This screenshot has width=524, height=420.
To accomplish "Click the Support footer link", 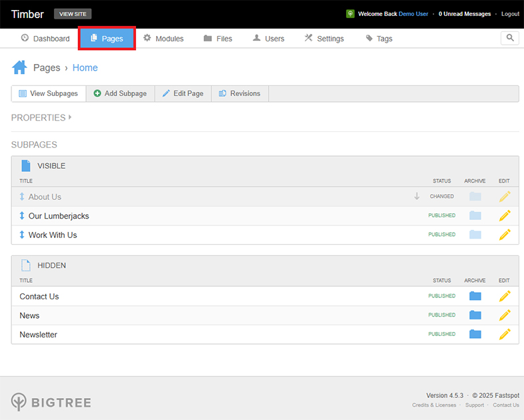I will pyautogui.click(x=475, y=405).
